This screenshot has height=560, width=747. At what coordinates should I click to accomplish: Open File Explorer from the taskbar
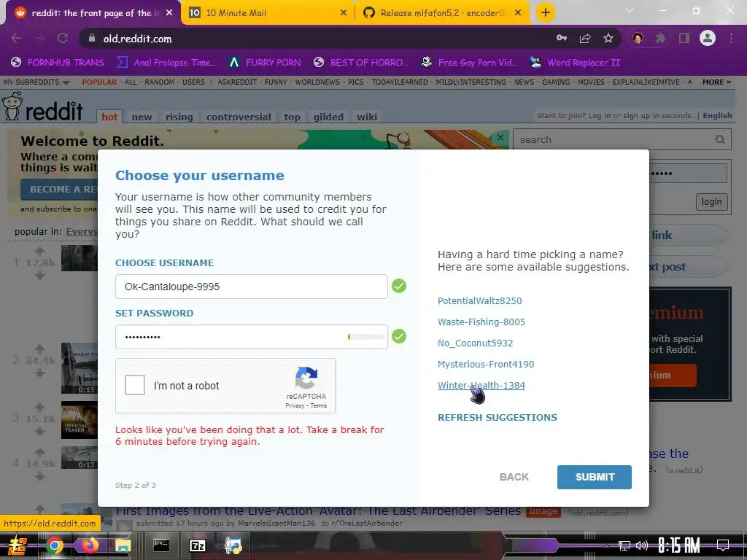(123, 546)
